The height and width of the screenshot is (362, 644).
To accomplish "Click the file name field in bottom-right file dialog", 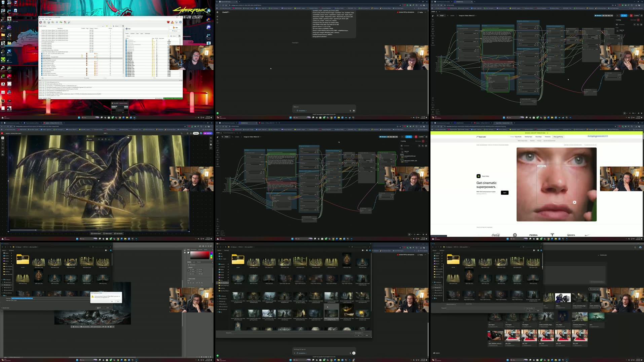I will point(486,308).
